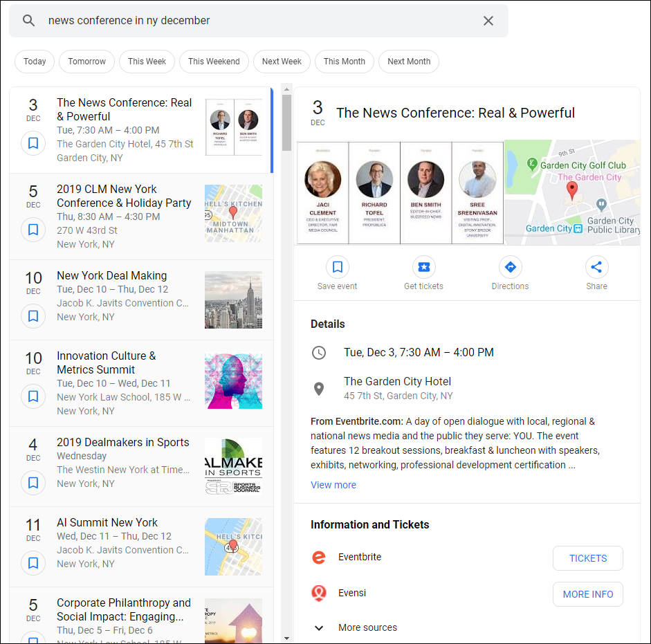Bookmark 2019 Dealmakers in Sports event

(x=33, y=483)
